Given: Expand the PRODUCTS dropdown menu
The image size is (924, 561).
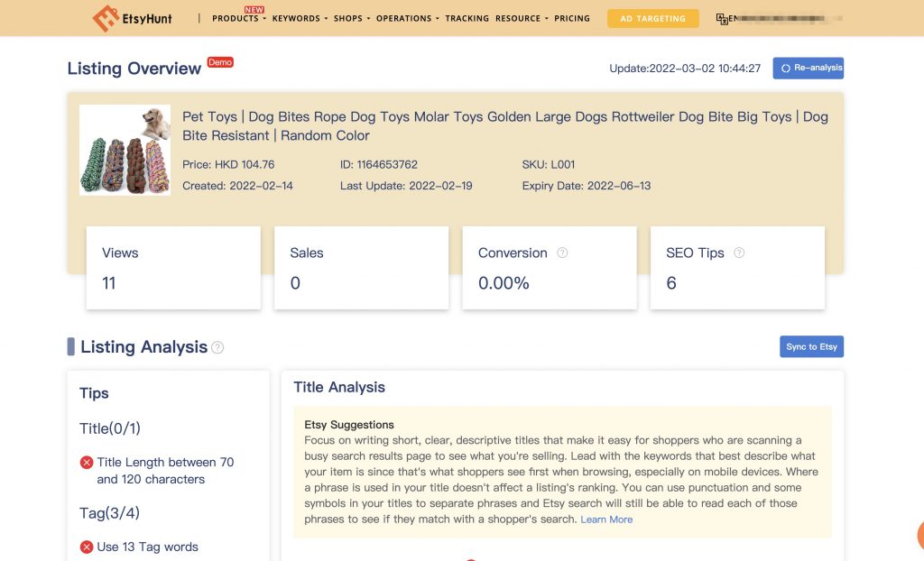Looking at the screenshot, I should [x=236, y=18].
